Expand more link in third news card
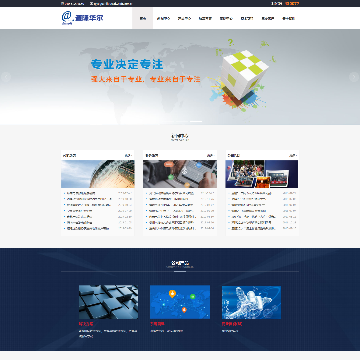 [x=293, y=155]
